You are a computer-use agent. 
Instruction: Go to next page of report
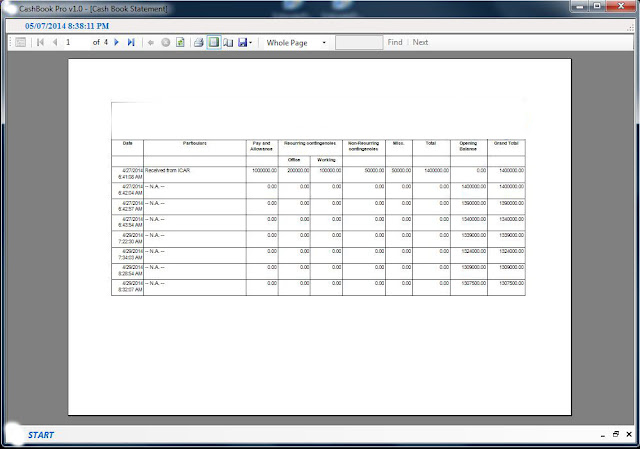tap(116, 42)
